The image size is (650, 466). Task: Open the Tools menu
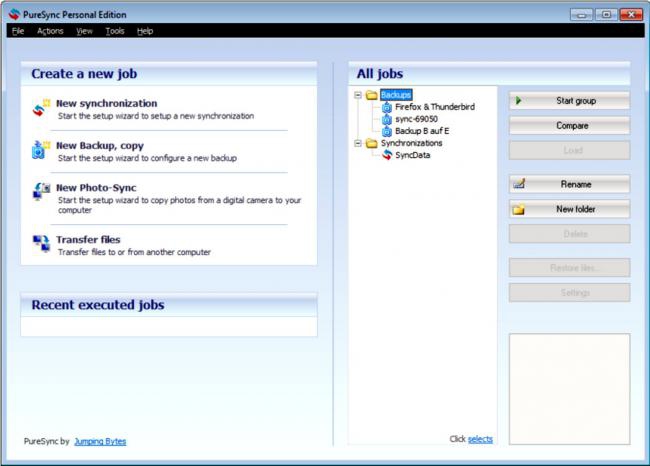[115, 31]
